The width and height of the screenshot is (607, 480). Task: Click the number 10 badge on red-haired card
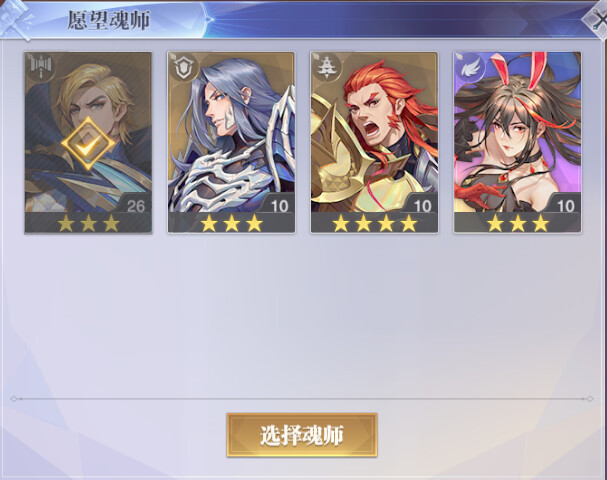pyautogui.click(x=422, y=206)
